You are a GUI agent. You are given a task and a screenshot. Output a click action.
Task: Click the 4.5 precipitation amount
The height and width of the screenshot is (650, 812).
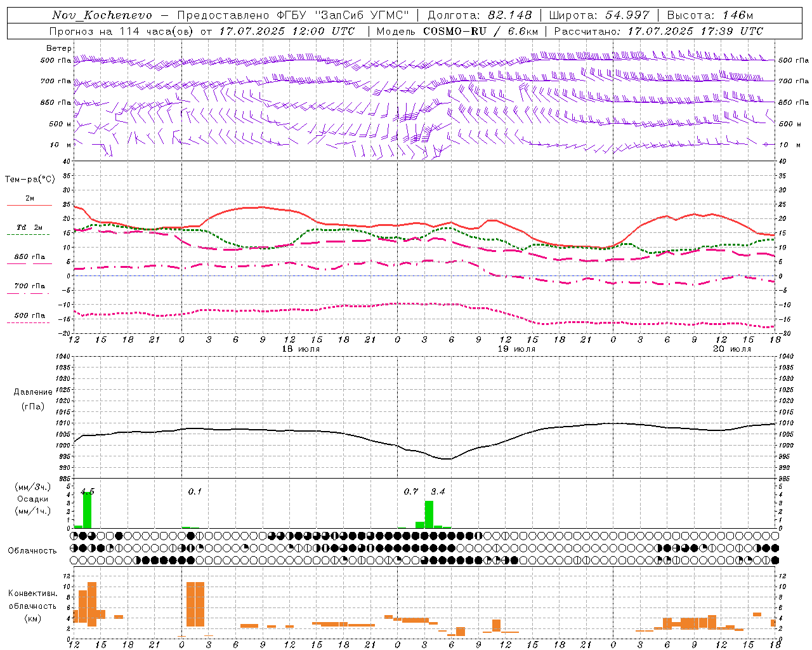[x=88, y=491]
